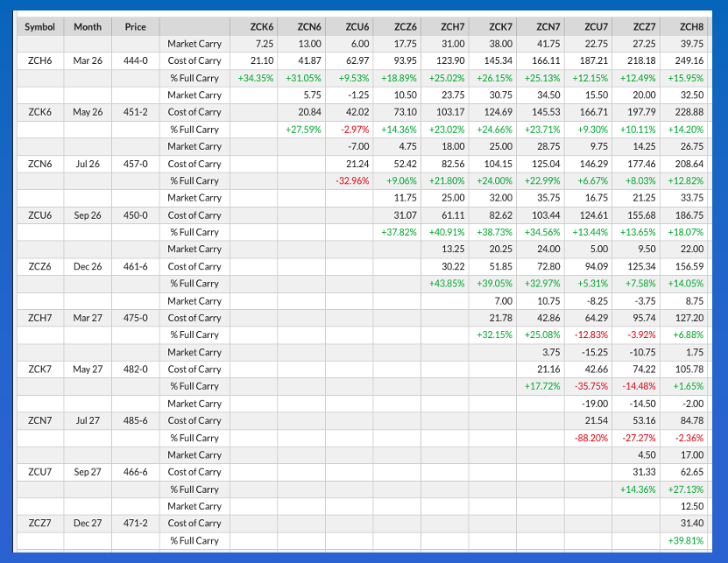Click the Month column header
This screenshot has width=728, height=563.
click(88, 27)
